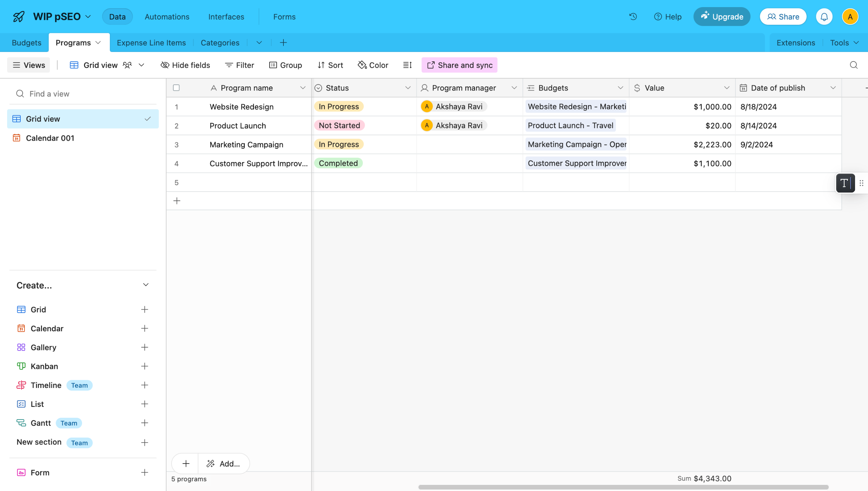Viewport: 868px width, 491px height.
Task: Click the Color paint bucket tool
Action: [373, 65]
